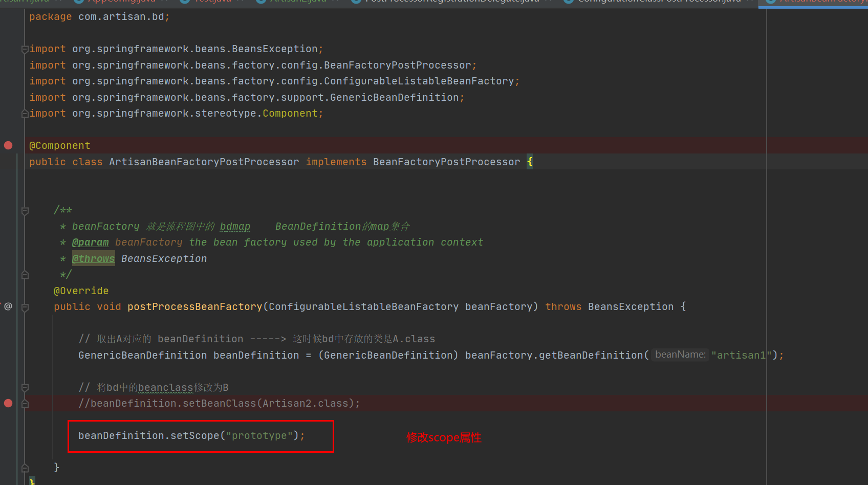Image resolution: width=868 pixels, height=485 pixels.
Task: Click the bdmap word in the Javadoc
Action: pyautogui.click(x=235, y=227)
